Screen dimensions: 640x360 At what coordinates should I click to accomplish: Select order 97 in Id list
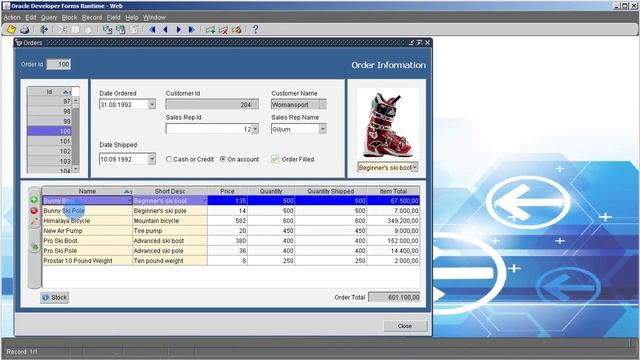(x=50, y=101)
